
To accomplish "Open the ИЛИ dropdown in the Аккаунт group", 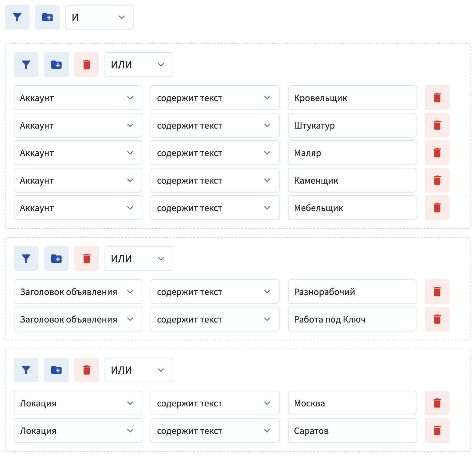I will 139,65.
